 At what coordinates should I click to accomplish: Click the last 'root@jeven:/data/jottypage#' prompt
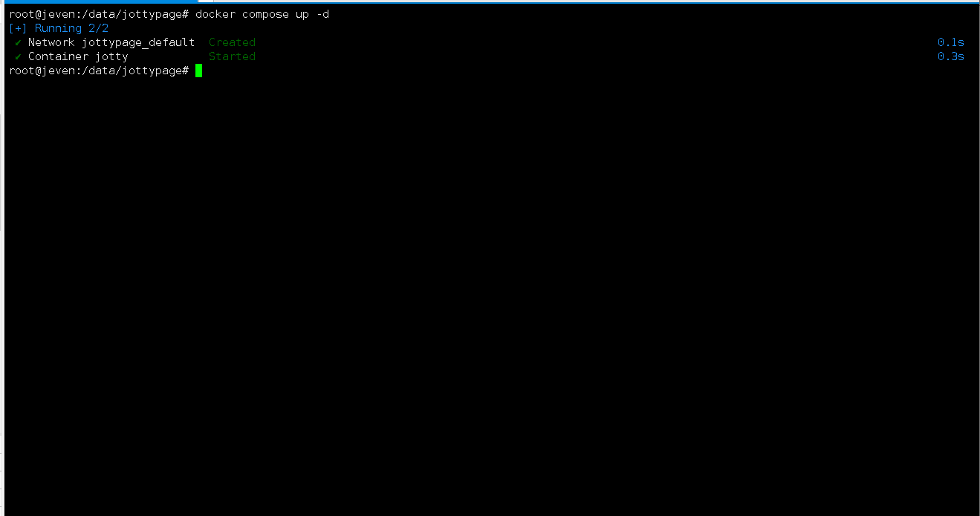[x=99, y=71]
